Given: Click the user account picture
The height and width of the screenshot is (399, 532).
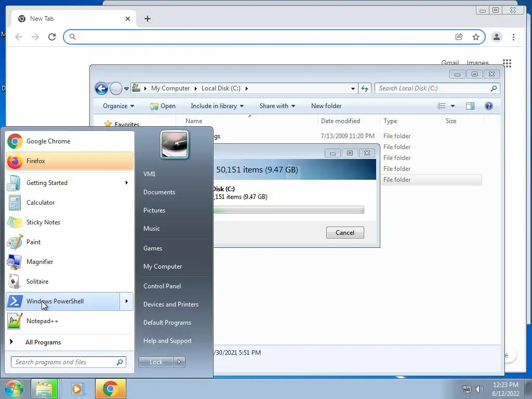Looking at the screenshot, I should point(175,144).
